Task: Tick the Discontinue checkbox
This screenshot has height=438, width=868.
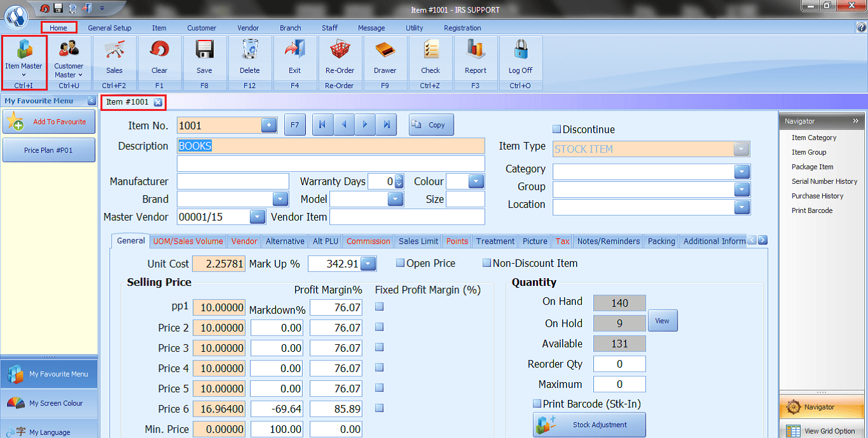Action: [556, 129]
